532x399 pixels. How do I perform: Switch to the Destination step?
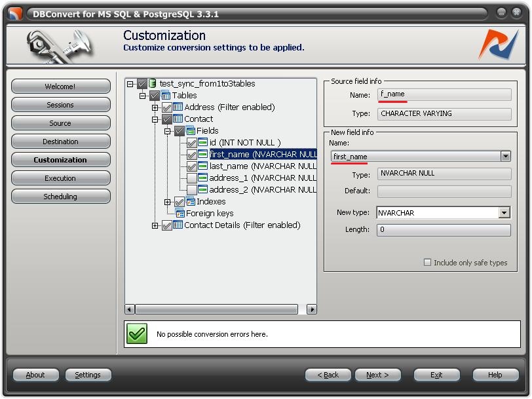60,141
